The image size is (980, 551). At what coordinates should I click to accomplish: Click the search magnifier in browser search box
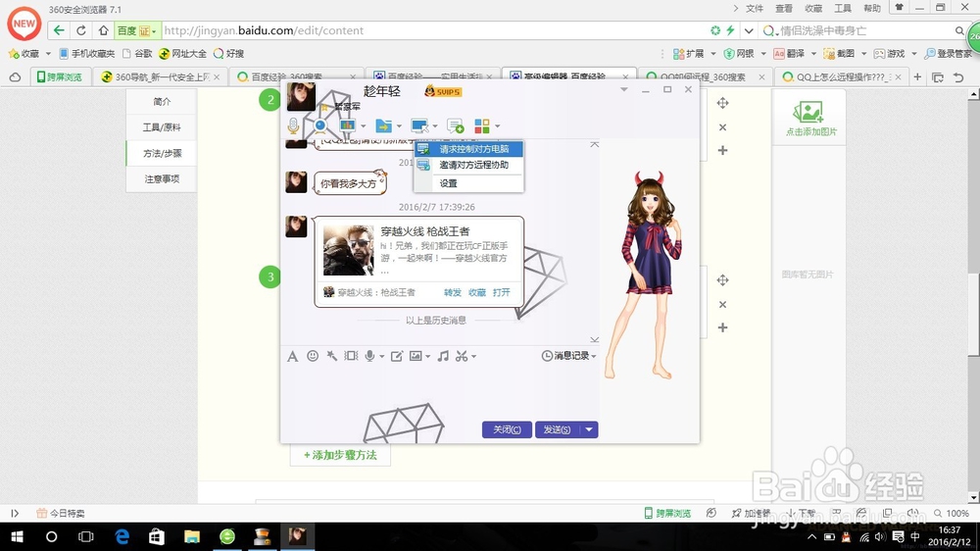coord(959,30)
